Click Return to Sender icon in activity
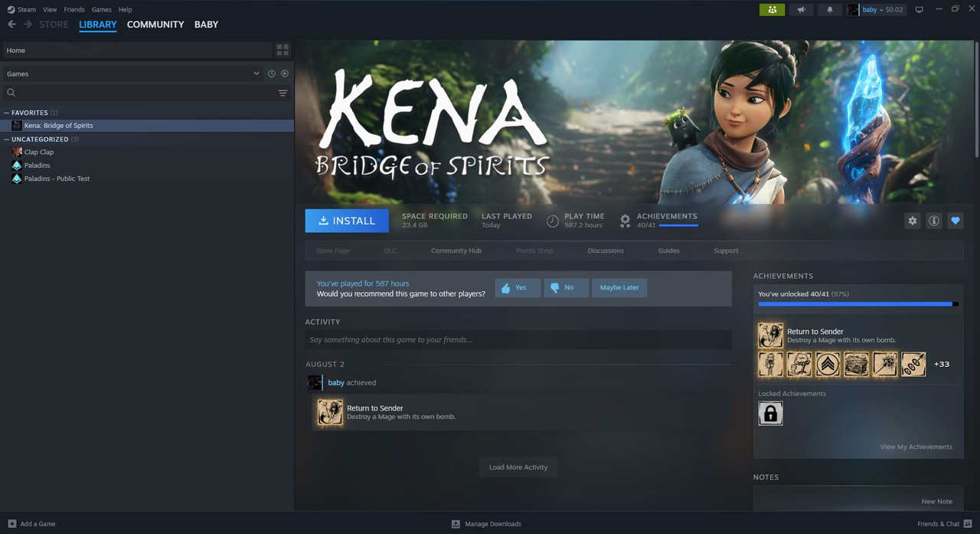 tap(331, 412)
